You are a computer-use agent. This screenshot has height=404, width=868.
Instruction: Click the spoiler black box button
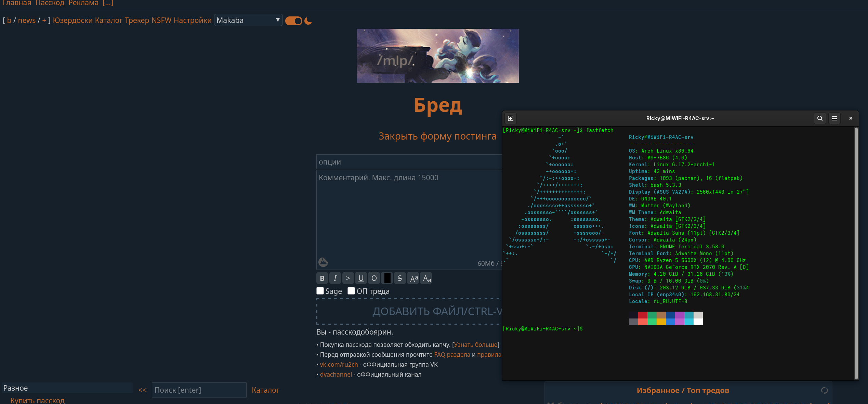coord(387,278)
